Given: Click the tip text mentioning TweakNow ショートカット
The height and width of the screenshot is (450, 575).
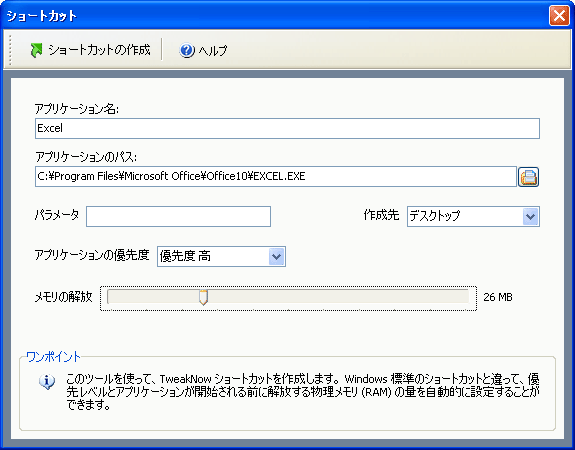Looking at the screenshot, I should click(x=303, y=392).
